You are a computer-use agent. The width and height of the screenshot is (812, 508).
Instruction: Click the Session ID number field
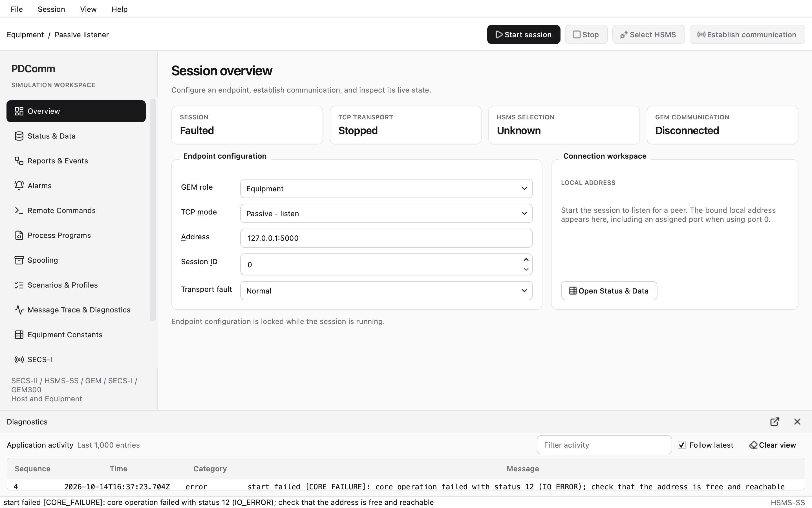pyautogui.click(x=386, y=265)
